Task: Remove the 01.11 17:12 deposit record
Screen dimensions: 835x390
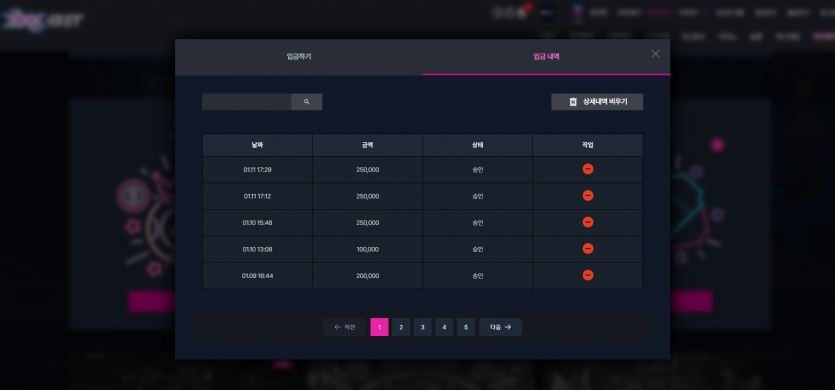Action: (x=588, y=196)
